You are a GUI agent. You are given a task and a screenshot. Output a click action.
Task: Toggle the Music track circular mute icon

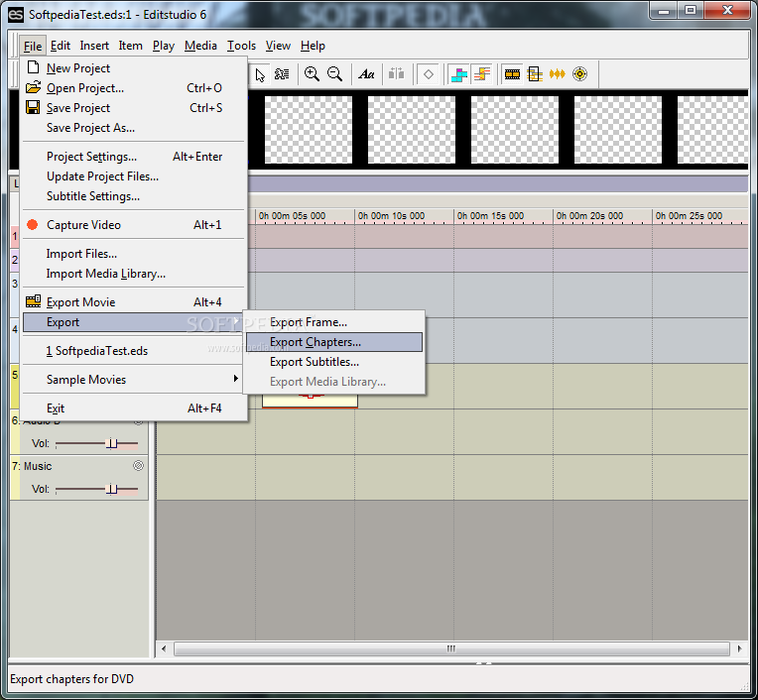pos(138,466)
